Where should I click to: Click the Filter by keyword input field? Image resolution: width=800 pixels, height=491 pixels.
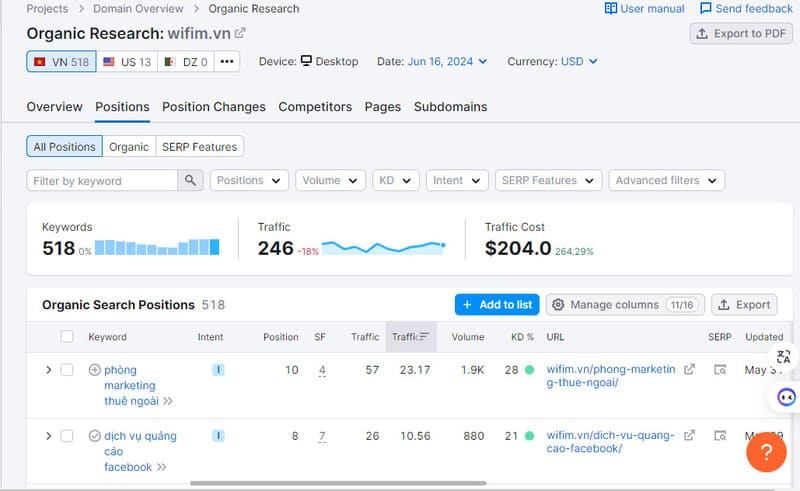(x=102, y=181)
